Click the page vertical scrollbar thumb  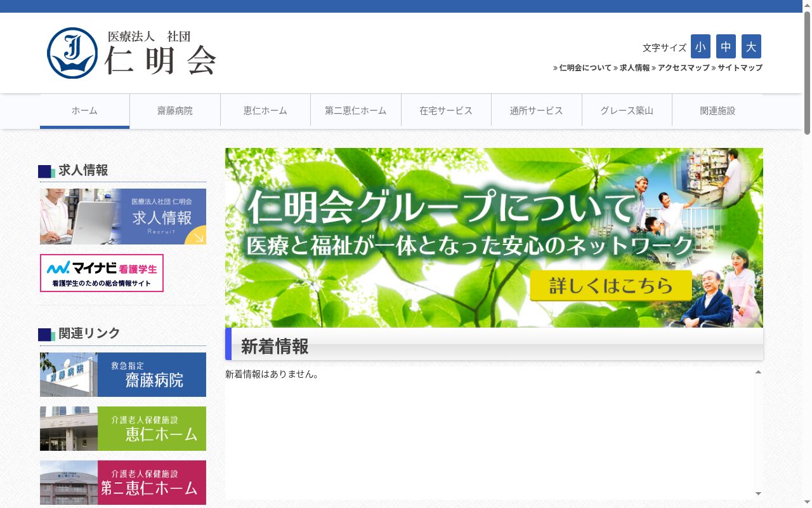[x=807, y=73]
